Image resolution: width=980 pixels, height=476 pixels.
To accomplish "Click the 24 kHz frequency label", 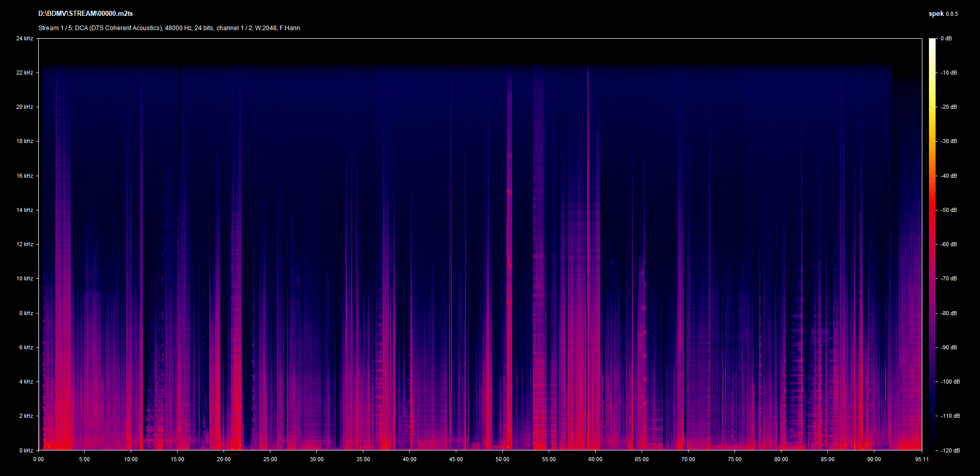I will coord(24,38).
